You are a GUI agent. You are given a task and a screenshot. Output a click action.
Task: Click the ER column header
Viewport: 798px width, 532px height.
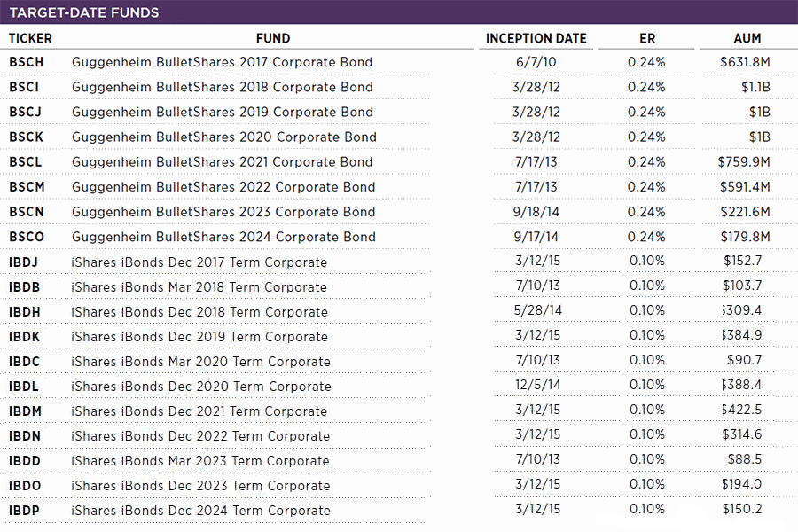tap(646, 38)
